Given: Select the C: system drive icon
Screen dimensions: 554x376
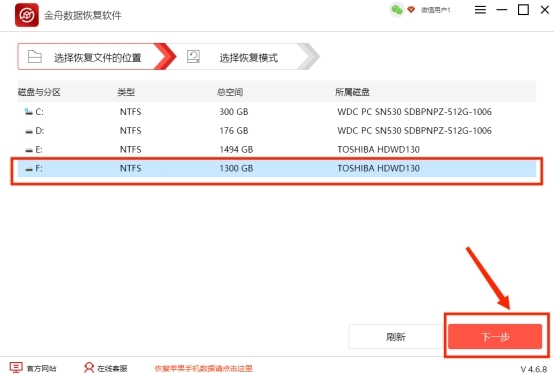Looking at the screenshot, I should 29,112.
